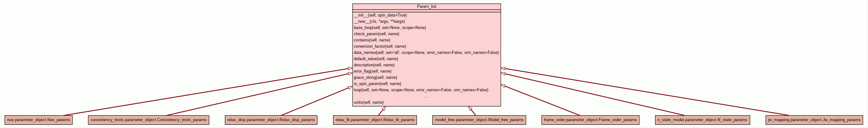The height and width of the screenshot is (128, 868).
Task: Open the Model_free_params class node
Action: [x=479, y=120]
